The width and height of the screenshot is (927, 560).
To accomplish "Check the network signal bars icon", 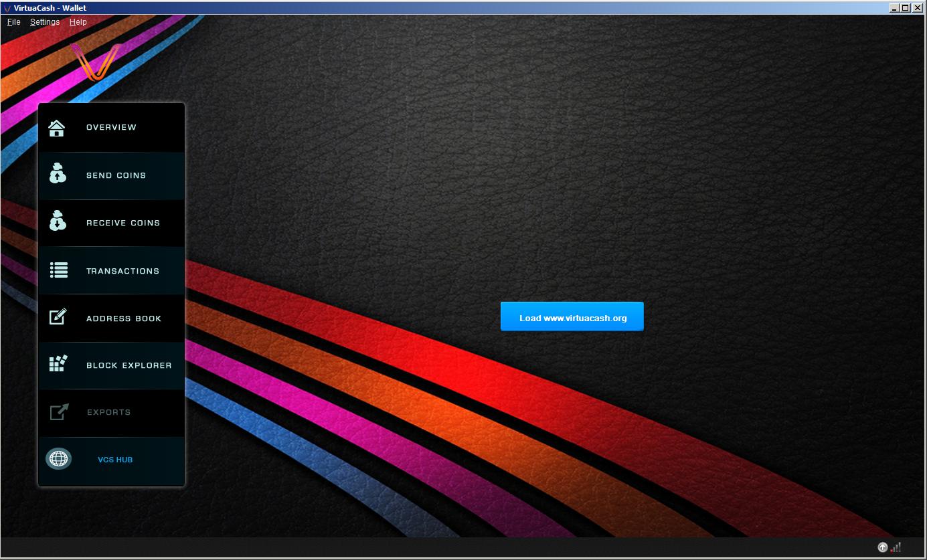I will click(x=896, y=547).
